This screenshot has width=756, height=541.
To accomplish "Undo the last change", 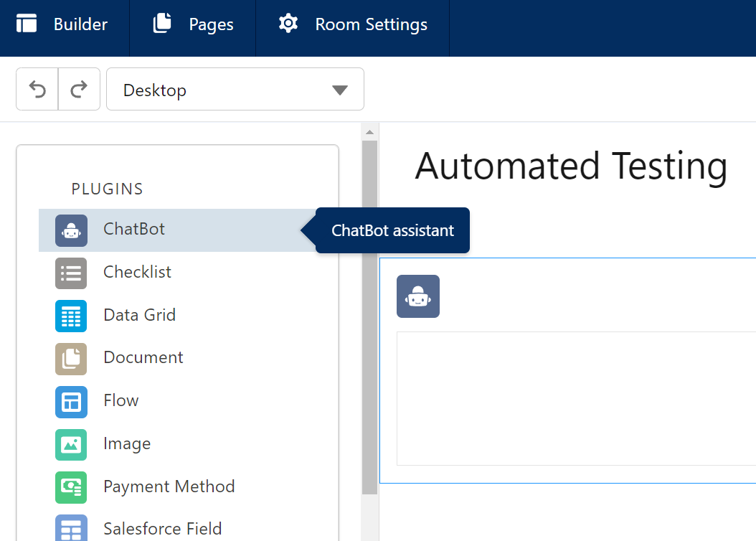I will tap(37, 89).
